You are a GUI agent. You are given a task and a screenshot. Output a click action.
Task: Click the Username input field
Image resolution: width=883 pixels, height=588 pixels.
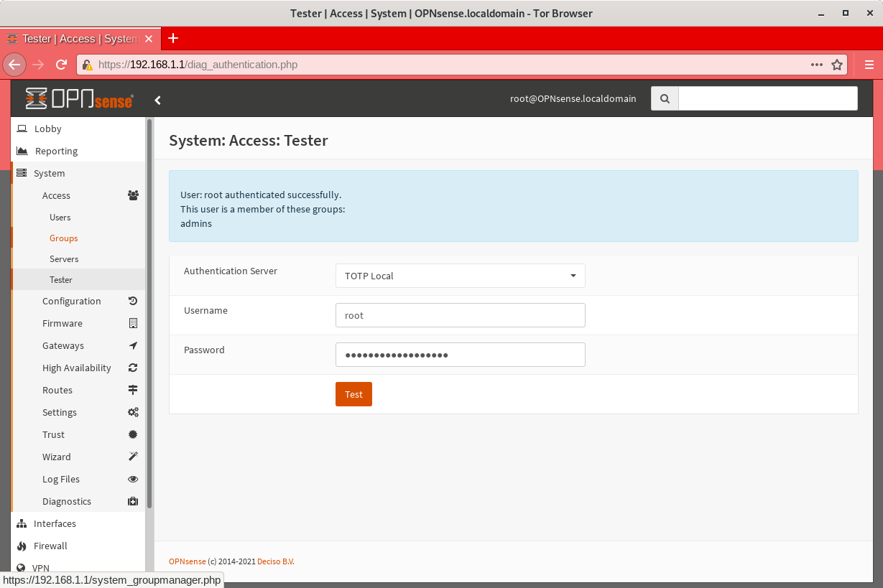(460, 315)
